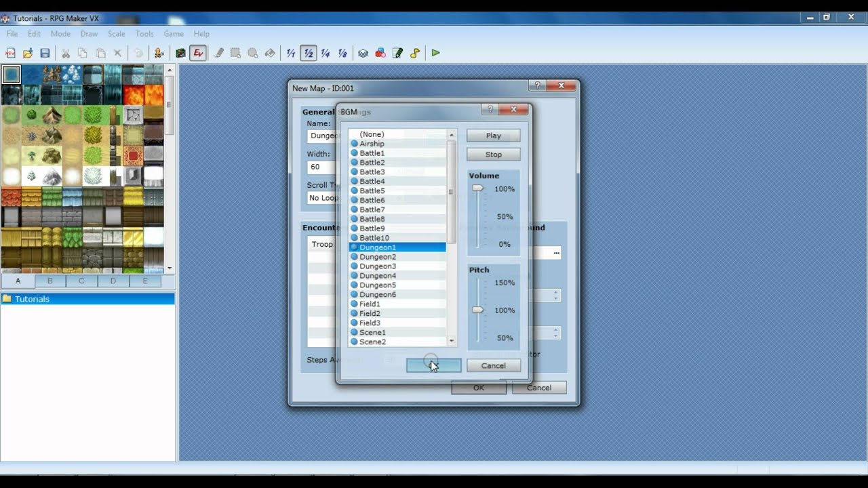This screenshot has width=868, height=488.
Task: Choose Dungeon3 from BGM list
Action: tap(397, 266)
